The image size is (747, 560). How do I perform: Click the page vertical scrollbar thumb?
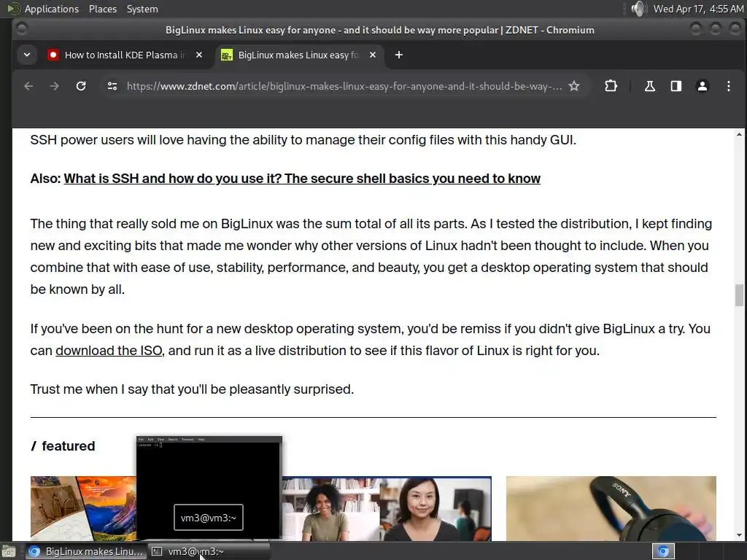(x=739, y=295)
